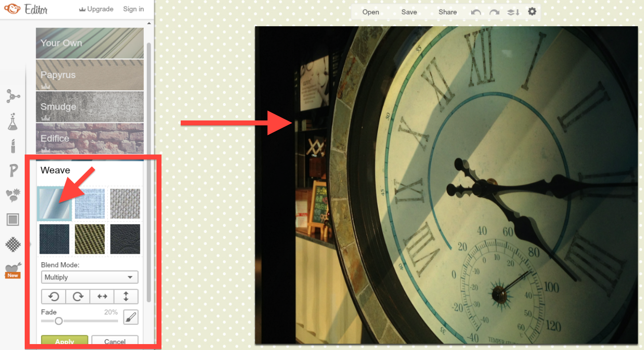Viewport: 644px width, 350px height.
Task: Select the light blue silk weave swatch
Action: click(x=54, y=203)
